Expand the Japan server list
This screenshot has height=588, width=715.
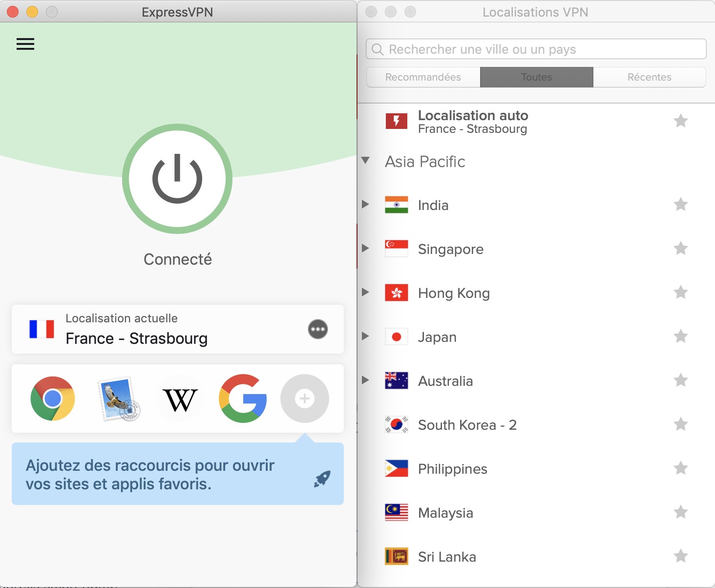coord(365,336)
